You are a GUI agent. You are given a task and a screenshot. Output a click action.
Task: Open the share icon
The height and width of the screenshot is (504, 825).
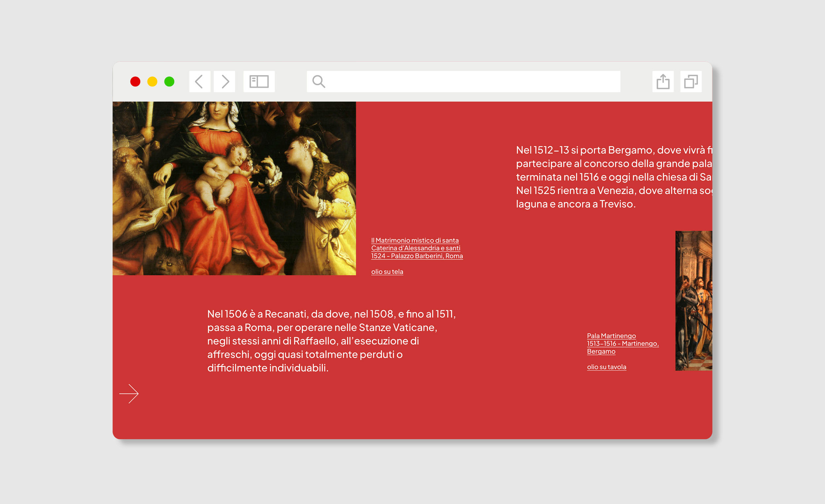[x=663, y=81]
